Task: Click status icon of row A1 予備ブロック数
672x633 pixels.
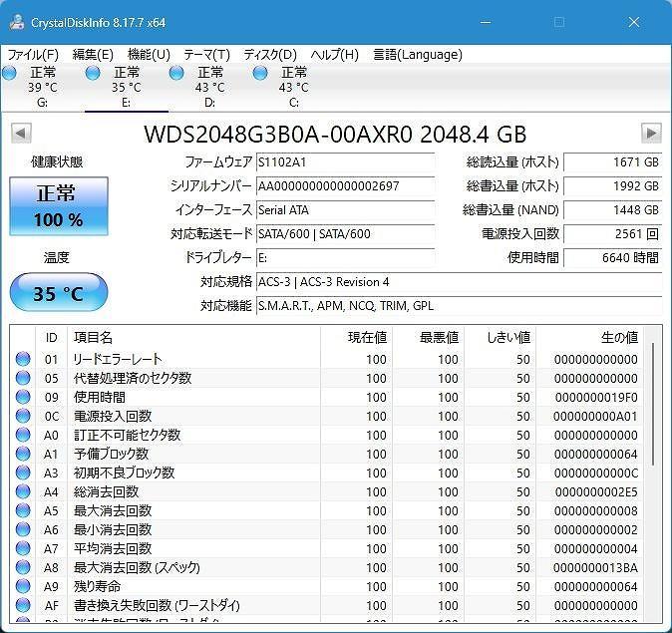Action: [x=23, y=454]
